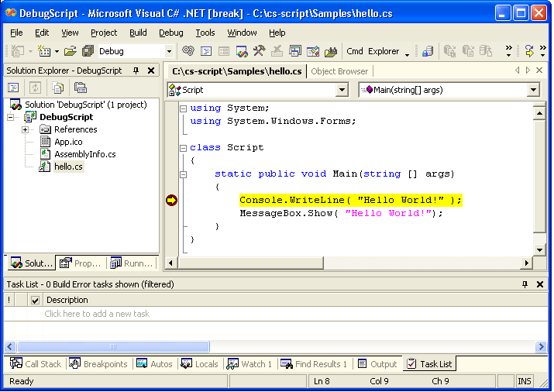Click the database server toolbar icon
The width and height of the screenshot is (554, 392).
[x=428, y=52]
